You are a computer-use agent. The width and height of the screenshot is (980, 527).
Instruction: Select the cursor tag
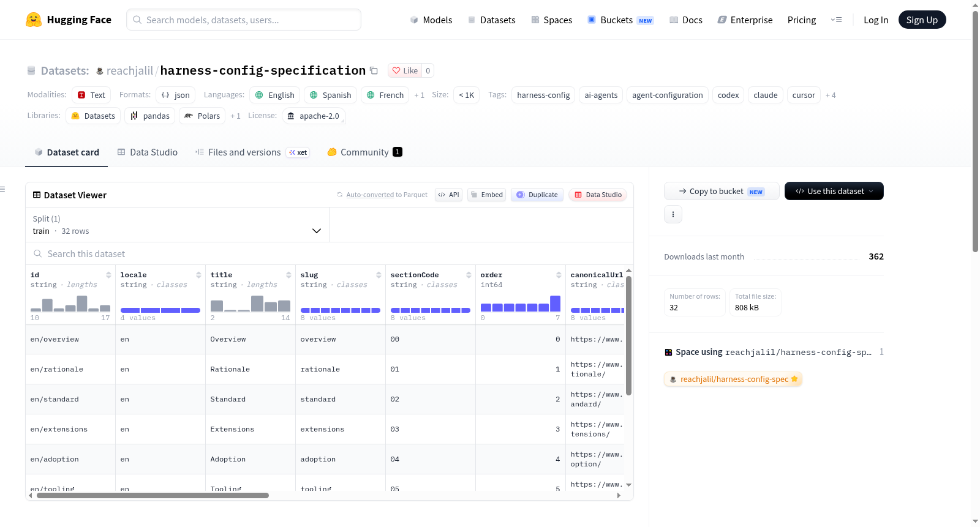[x=804, y=95]
